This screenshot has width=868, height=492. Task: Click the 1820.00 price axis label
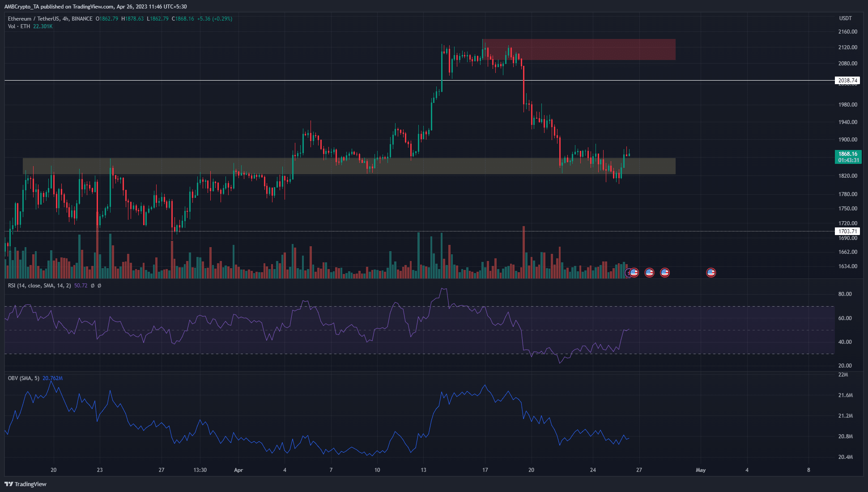(848, 176)
